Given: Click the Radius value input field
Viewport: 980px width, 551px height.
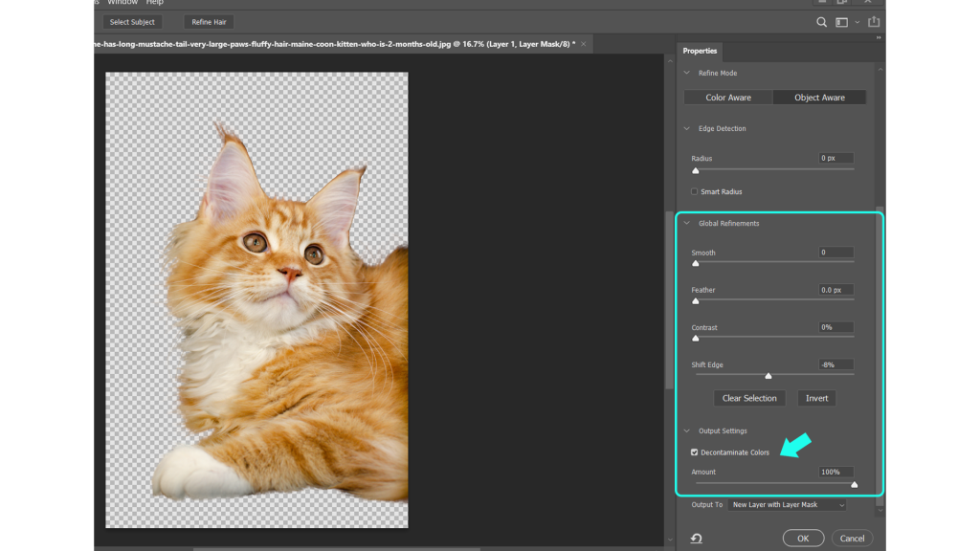Looking at the screenshot, I should pyautogui.click(x=834, y=158).
